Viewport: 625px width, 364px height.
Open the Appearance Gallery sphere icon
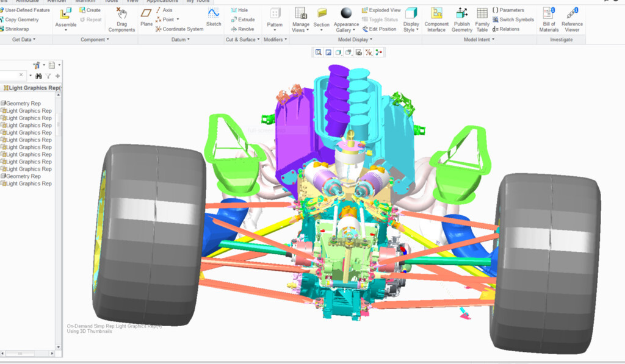click(346, 13)
